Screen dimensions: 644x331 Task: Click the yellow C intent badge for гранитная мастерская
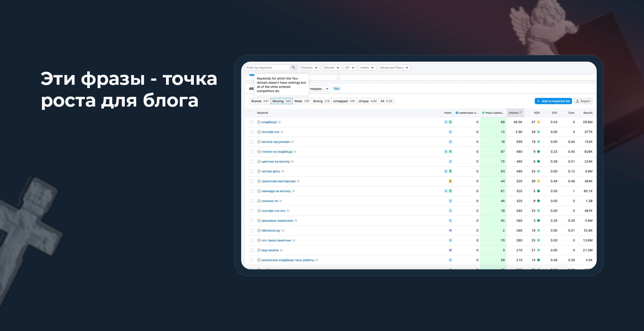(450, 181)
